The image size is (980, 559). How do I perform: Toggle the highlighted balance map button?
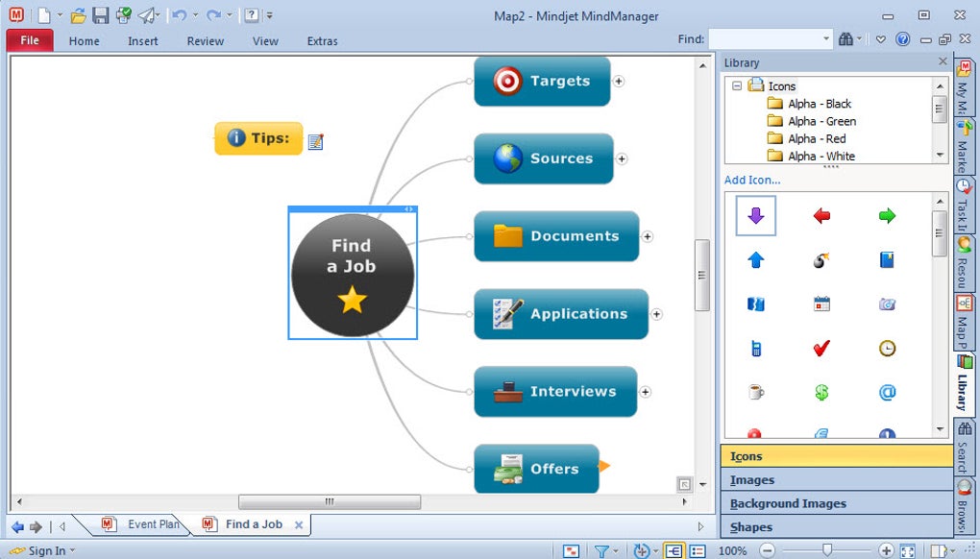pos(674,551)
